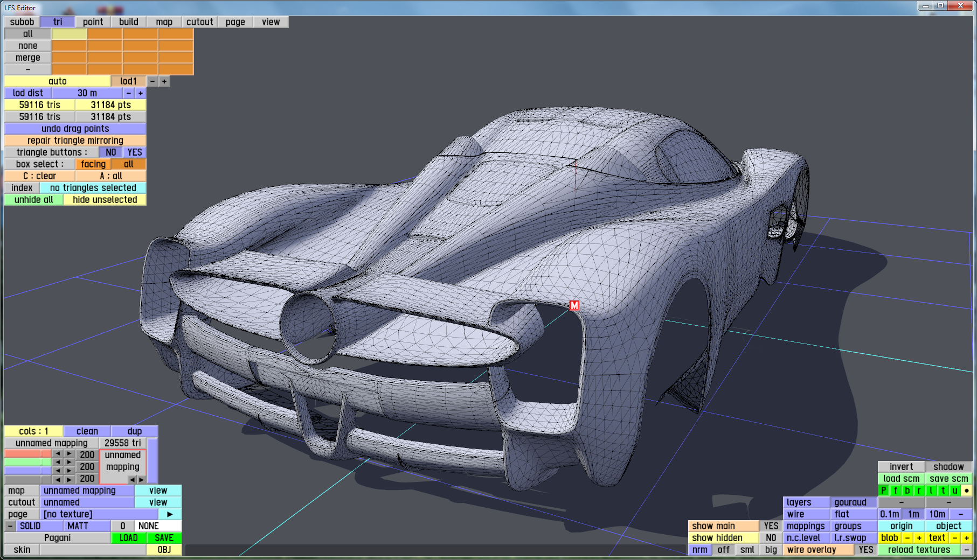This screenshot has height=560, width=977.
Task: Open the build tab
Action: (129, 22)
